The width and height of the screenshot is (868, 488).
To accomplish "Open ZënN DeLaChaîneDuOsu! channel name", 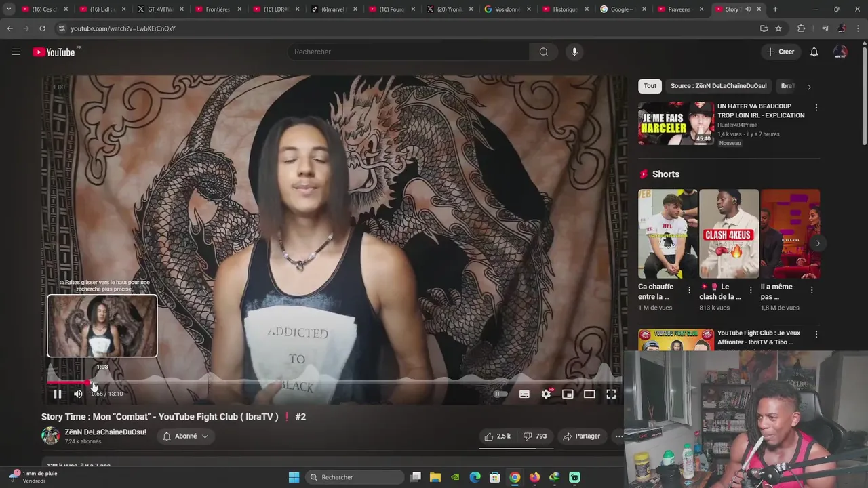I will [x=105, y=432].
